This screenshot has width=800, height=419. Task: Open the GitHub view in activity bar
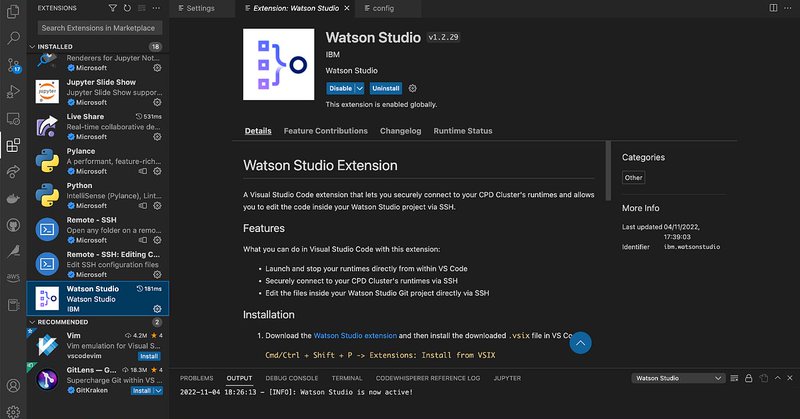coord(13,225)
